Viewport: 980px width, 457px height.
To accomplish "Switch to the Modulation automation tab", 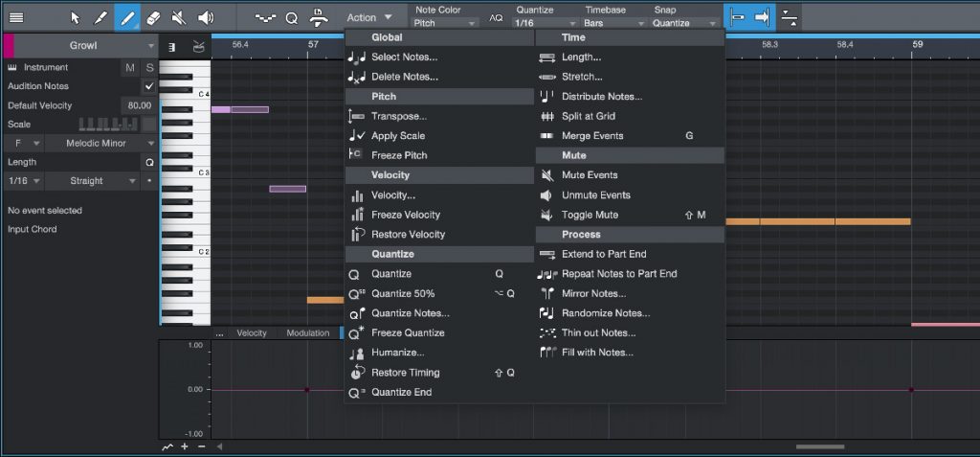I will click(x=307, y=333).
